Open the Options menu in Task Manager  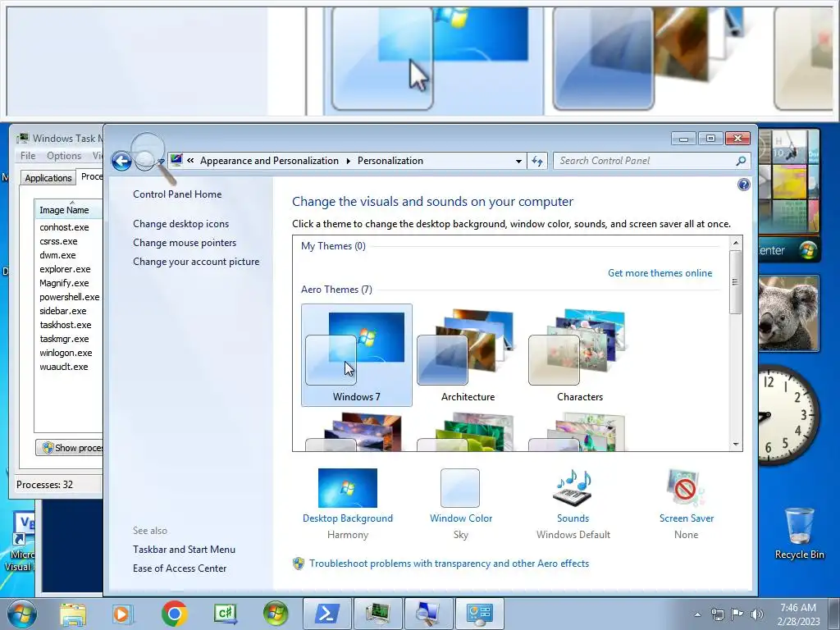click(64, 156)
